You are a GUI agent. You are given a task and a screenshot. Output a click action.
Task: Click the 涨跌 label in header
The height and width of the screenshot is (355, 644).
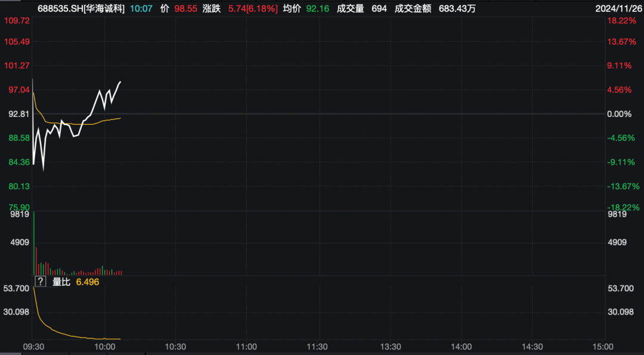(212, 8)
